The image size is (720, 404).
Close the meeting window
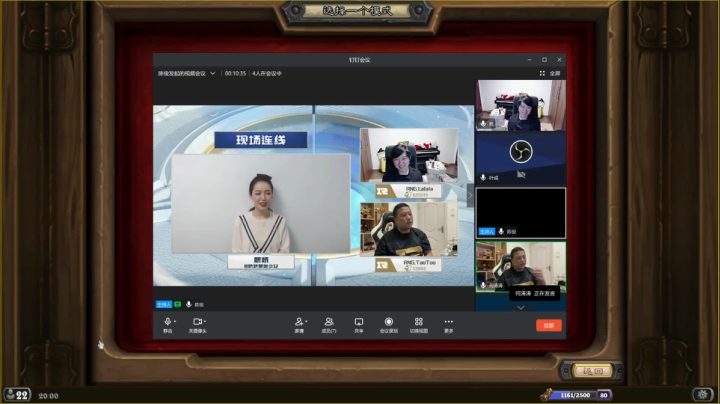coord(559,60)
